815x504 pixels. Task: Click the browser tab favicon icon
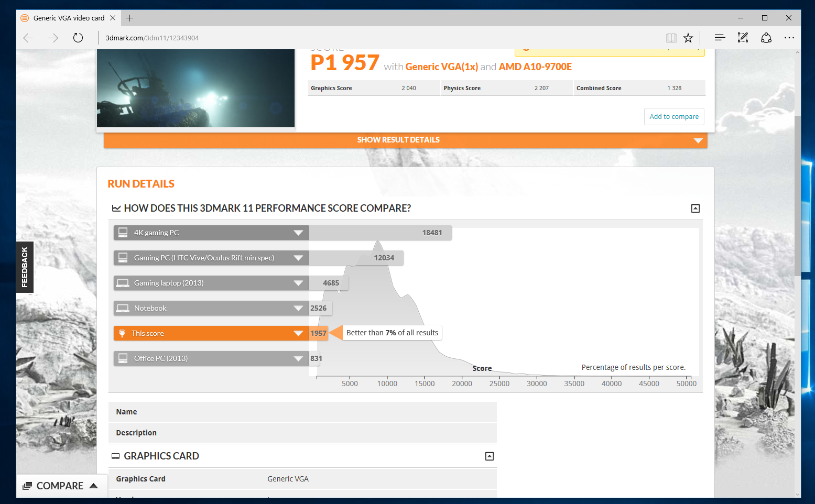[25, 18]
